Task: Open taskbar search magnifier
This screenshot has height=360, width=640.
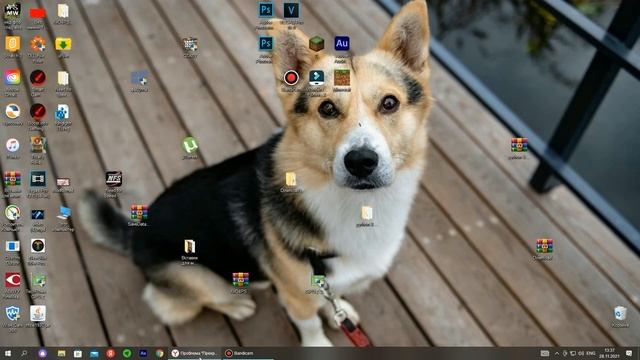Action: point(24,353)
